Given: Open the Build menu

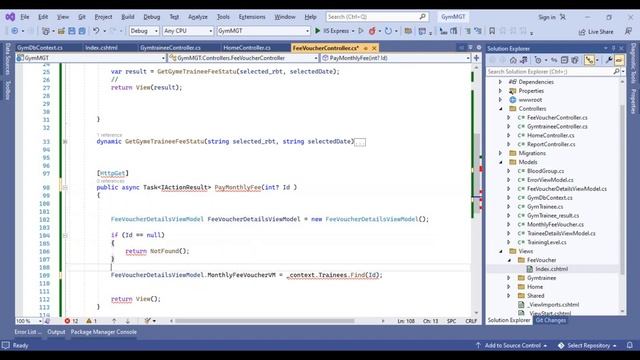Looking at the screenshot, I should click(x=128, y=17).
